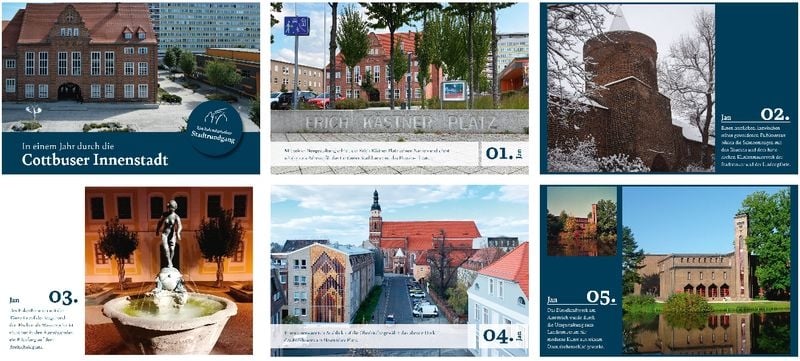Click the 01. Jan date label
Viewport: 800px width, 361px height.
pos(505,153)
